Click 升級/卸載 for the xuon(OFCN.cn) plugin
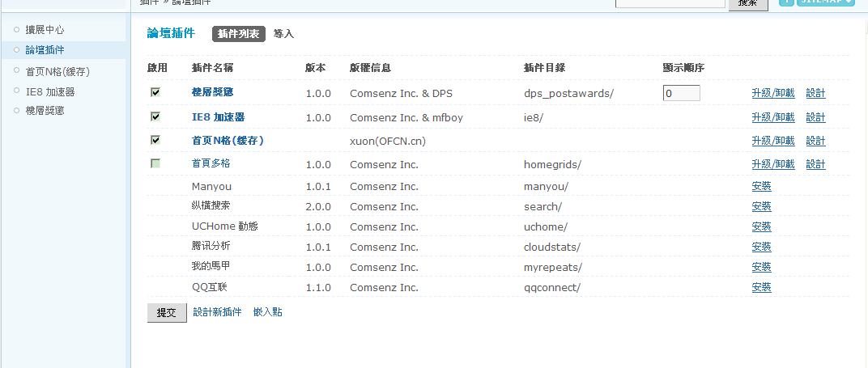The width and height of the screenshot is (868, 368). (x=772, y=141)
